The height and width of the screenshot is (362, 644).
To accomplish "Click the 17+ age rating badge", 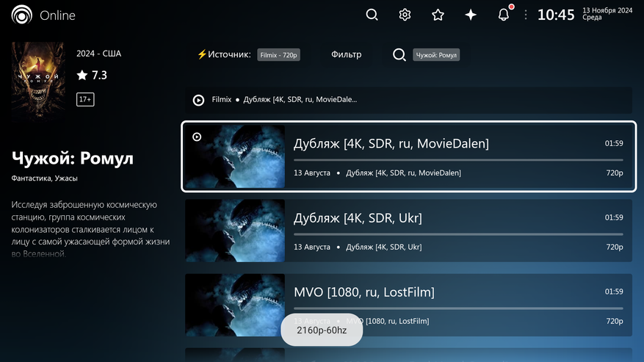I will (85, 99).
